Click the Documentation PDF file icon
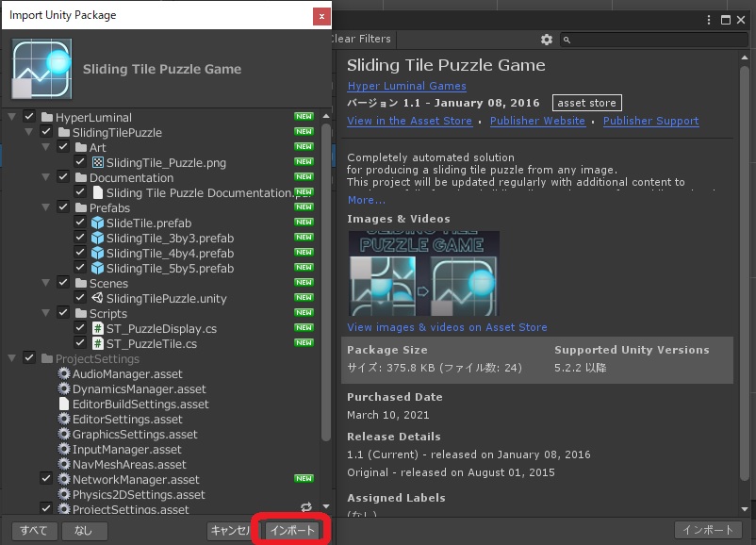 coord(97,193)
